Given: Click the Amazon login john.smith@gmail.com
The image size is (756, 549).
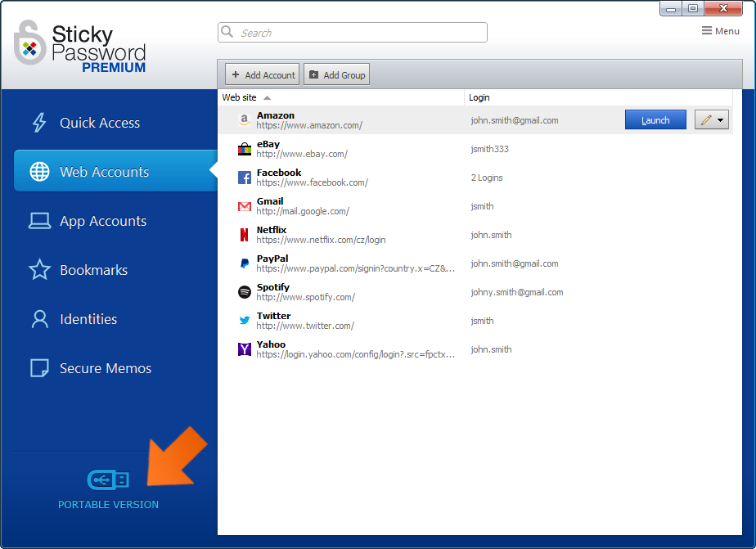Looking at the screenshot, I should [515, 120].
